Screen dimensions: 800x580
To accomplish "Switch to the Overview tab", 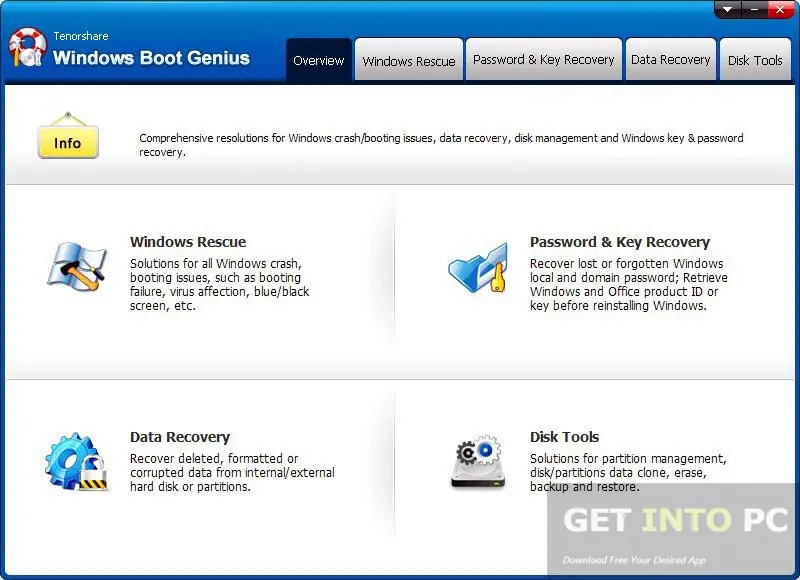I will pyautogui.click(x=319, y=60).
